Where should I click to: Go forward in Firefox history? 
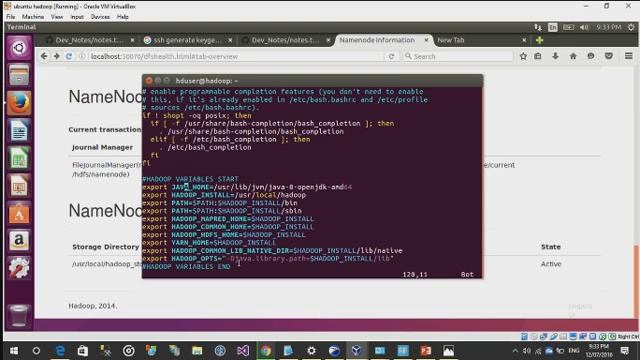[56, 56]
